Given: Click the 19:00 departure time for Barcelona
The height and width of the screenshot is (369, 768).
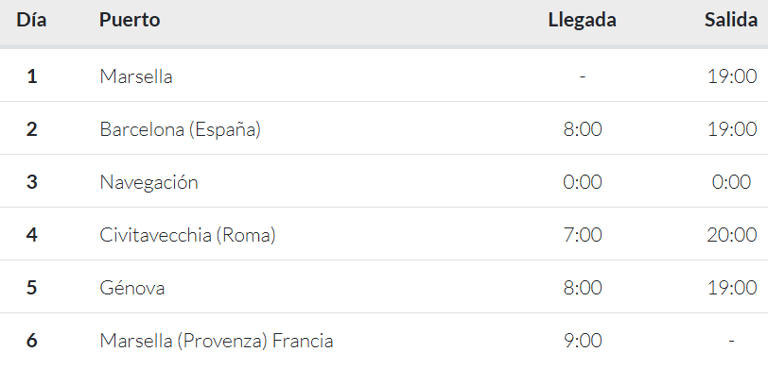Looking at the screenshot, I should [x=732, y=129].
